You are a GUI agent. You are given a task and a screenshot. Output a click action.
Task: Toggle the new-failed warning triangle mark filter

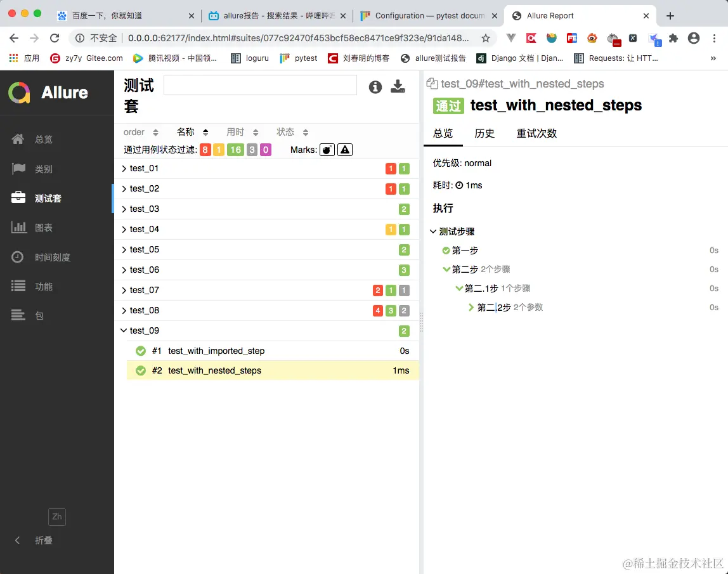344,150
